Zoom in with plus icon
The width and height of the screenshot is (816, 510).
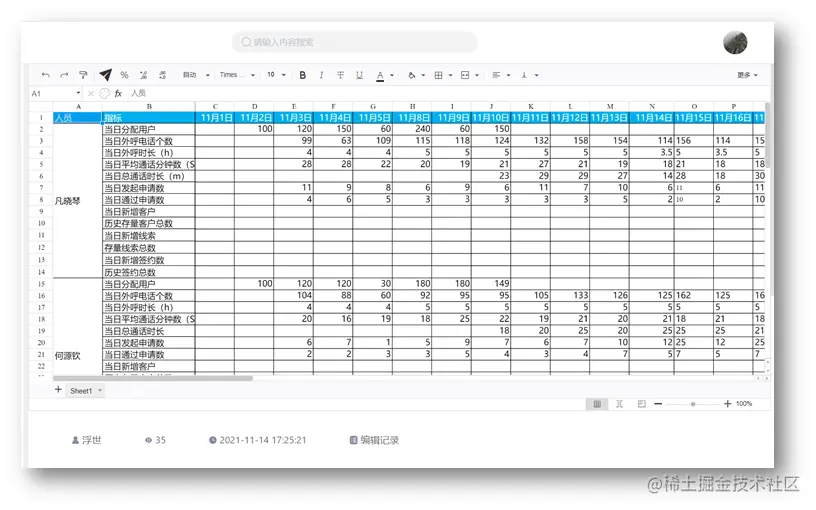coord(728,404)
